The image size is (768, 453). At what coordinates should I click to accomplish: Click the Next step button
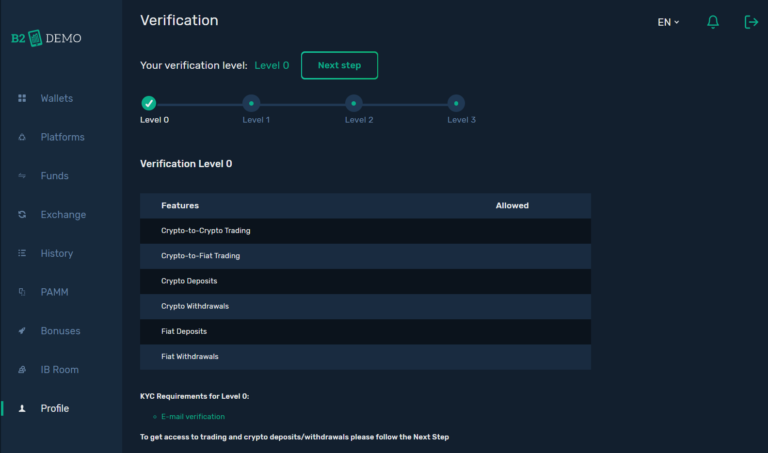click(339, 65)
